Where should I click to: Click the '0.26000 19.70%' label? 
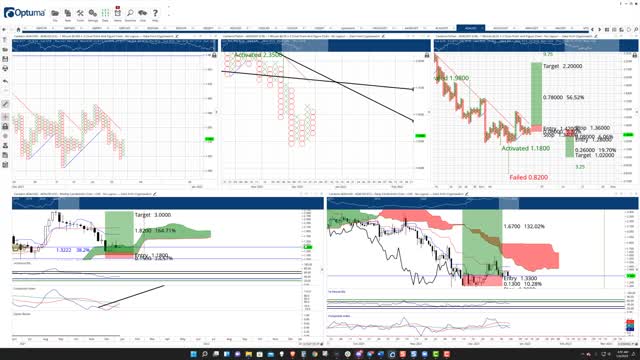596,150
